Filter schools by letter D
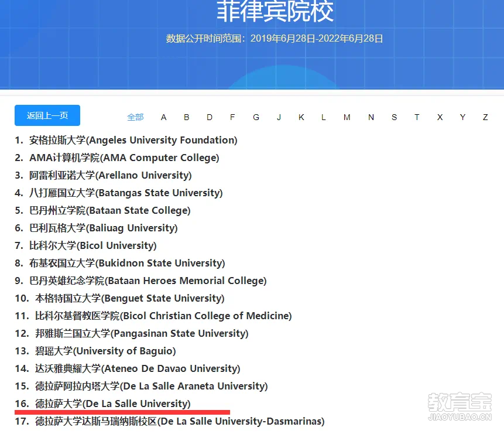 210,117
